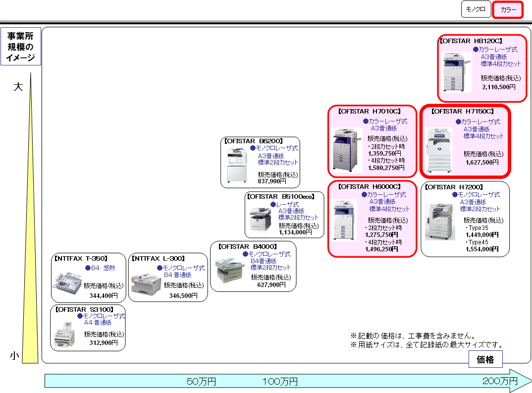Click the 1,359,750円 price
The image size is (532, 393).
point(385,154)
